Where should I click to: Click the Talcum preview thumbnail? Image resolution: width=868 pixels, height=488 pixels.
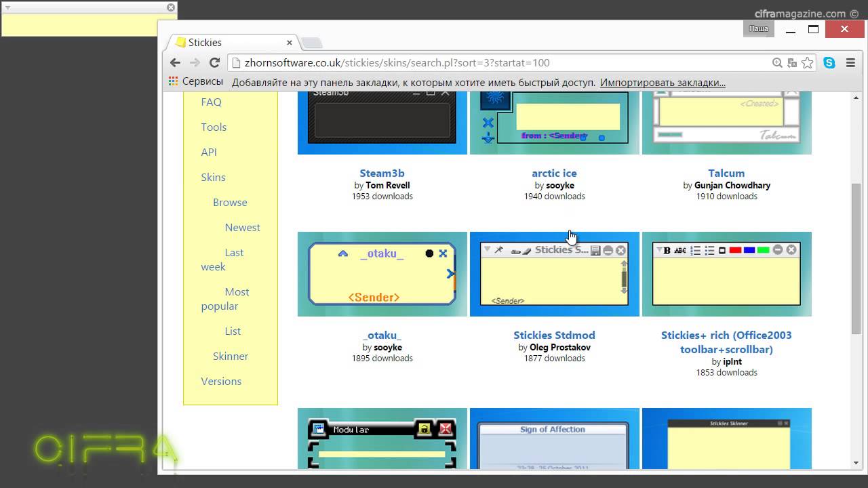pyautogui.click(x=727, y=123)
